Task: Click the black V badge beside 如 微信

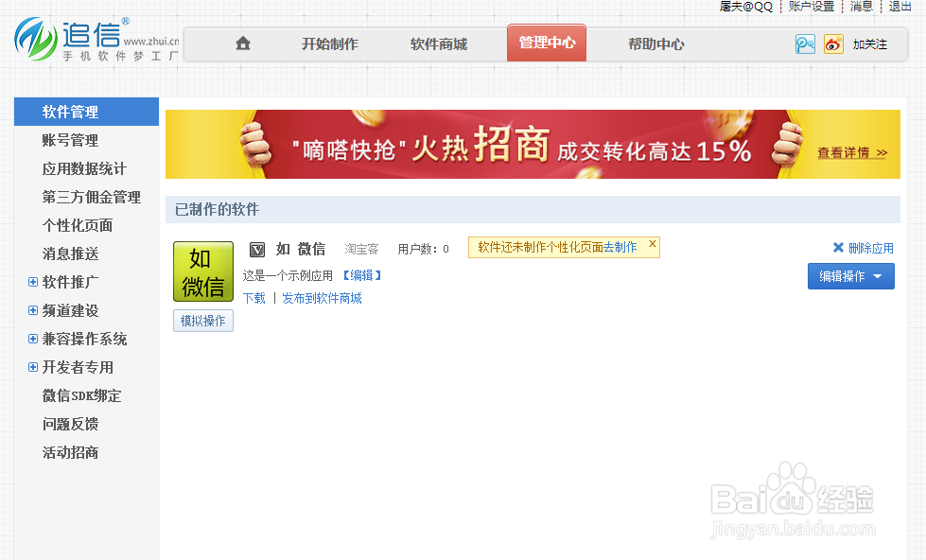Action: (256, 249)
